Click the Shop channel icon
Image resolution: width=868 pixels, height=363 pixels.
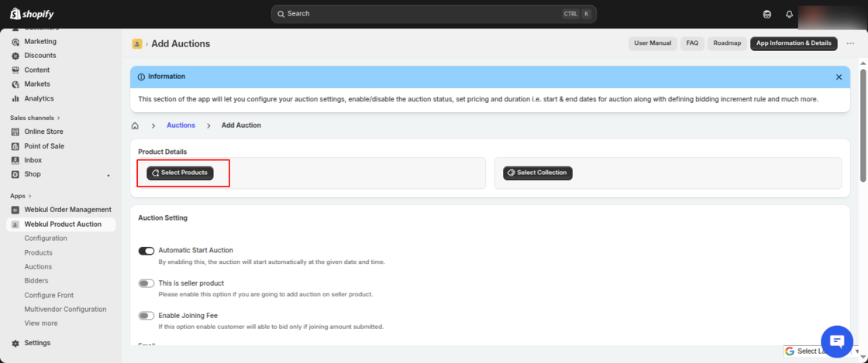coord(15,175)
